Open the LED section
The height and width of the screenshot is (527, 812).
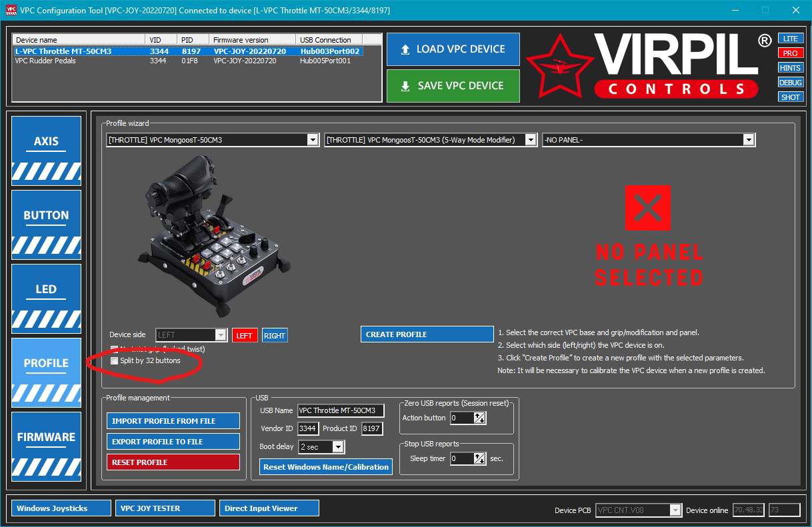(x=46, y=298)
